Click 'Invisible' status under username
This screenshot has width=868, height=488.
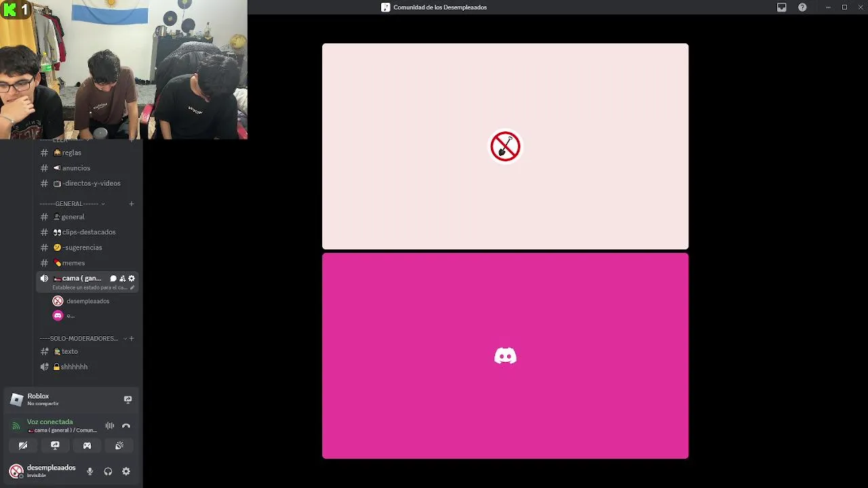[x=37, y=476]
